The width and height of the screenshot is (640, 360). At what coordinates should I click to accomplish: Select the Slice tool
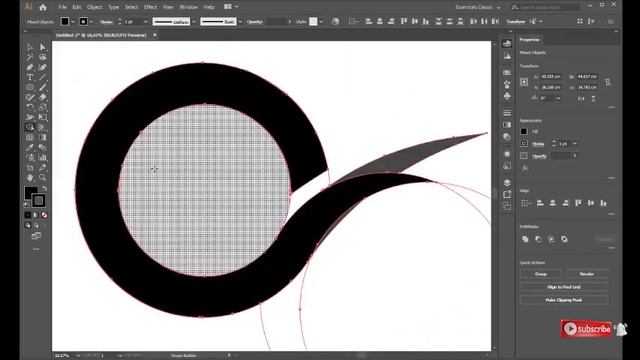click(42, 167)
